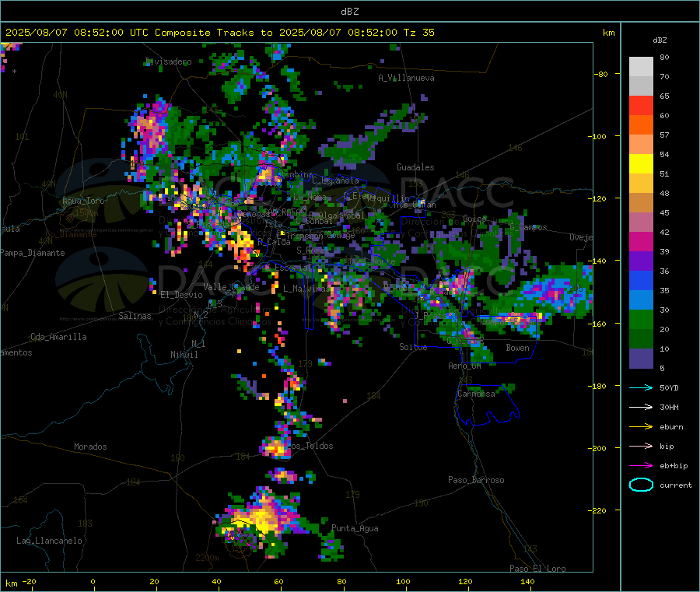Select the dark orange 57–60 dBZ swatch
This screenshot has width=700, height=592.
pyautogui.click(x=641, y=125)
